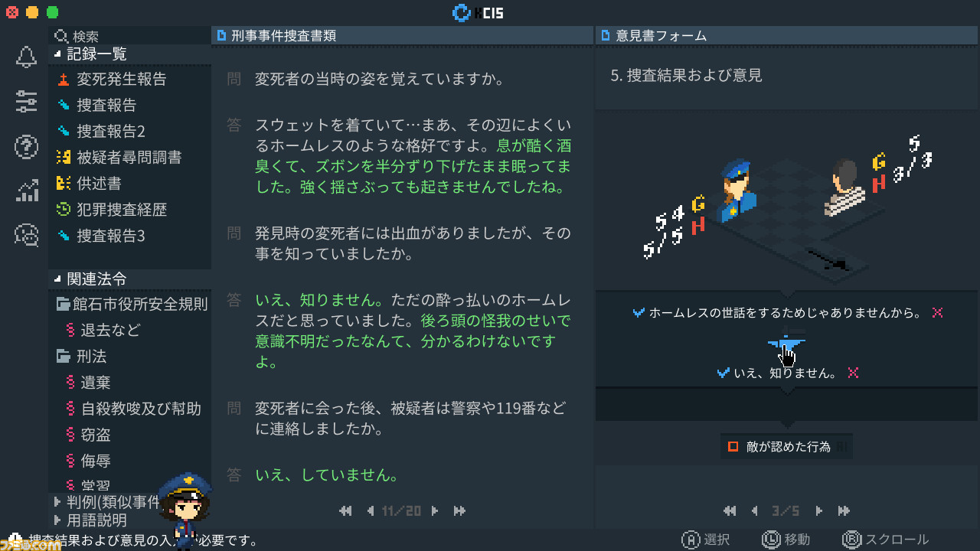The image size is (980, 551).
Task: Go to next page of investigation document
Action: [435, 510]
